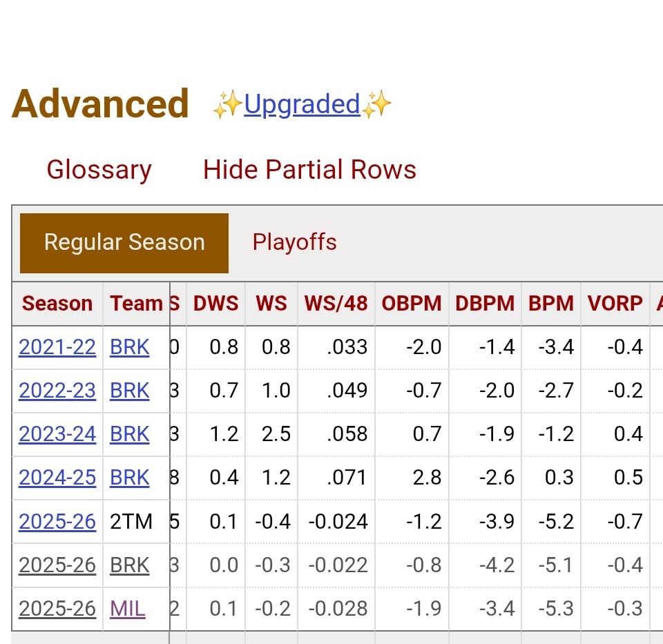Sort by the BPM column header
The height and width of the screenshot is (644, 663).
(x=551, y=304)
